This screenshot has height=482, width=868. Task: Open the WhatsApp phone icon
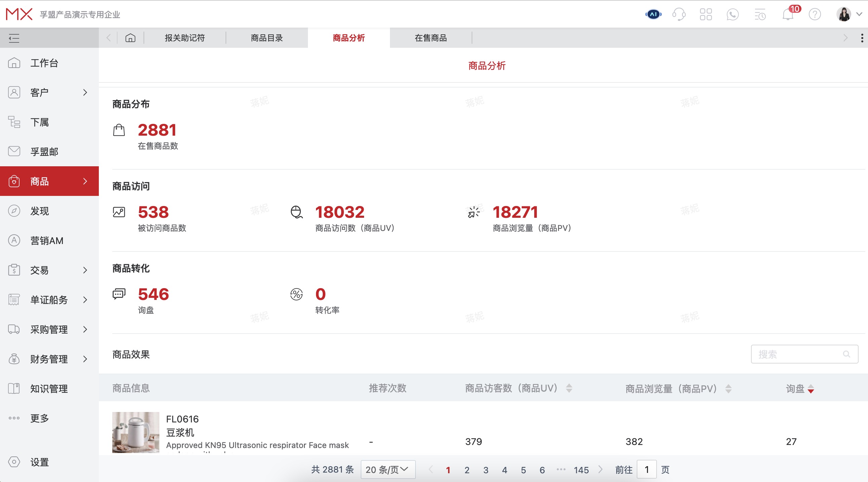tap(733, 14)
